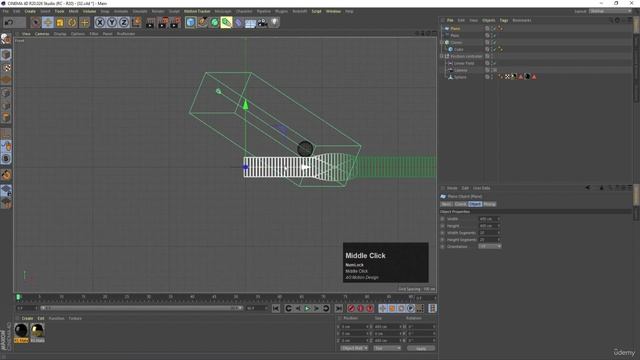Click the Cube primitive icon
The height and width of the screenshot is (360, 640).
point(190,22)
